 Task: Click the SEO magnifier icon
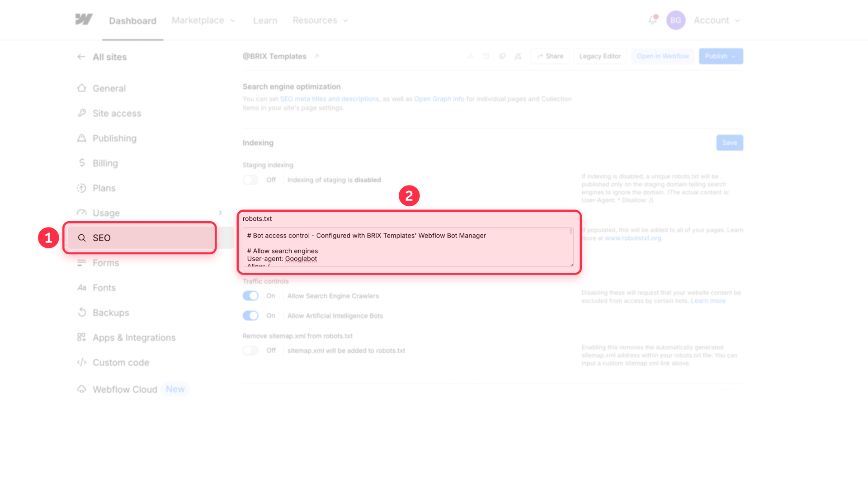(82, 238)
